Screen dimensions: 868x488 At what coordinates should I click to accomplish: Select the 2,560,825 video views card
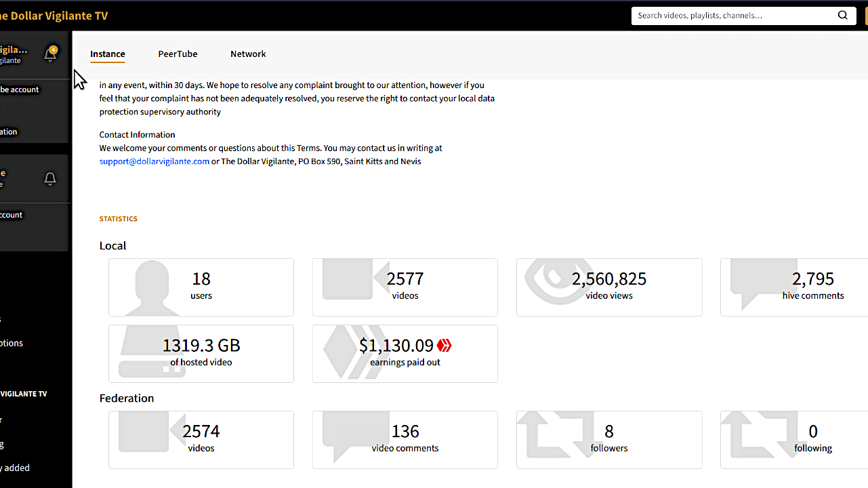(609, 287)
